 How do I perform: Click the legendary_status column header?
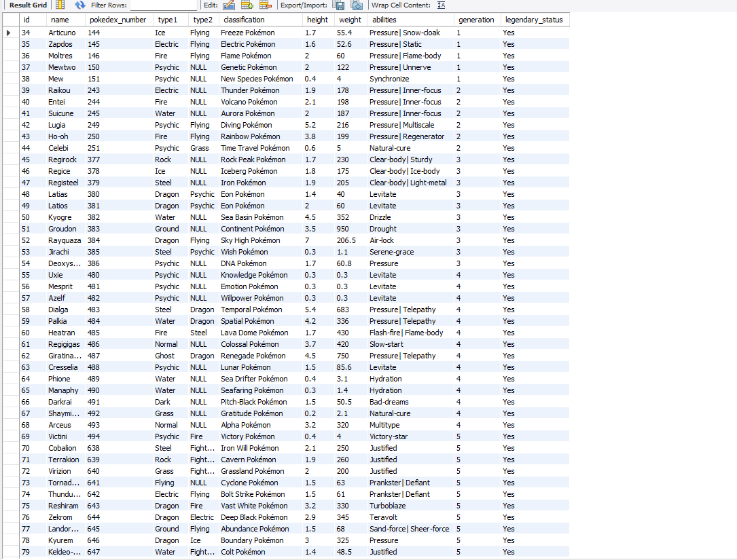tap(535, 20)
